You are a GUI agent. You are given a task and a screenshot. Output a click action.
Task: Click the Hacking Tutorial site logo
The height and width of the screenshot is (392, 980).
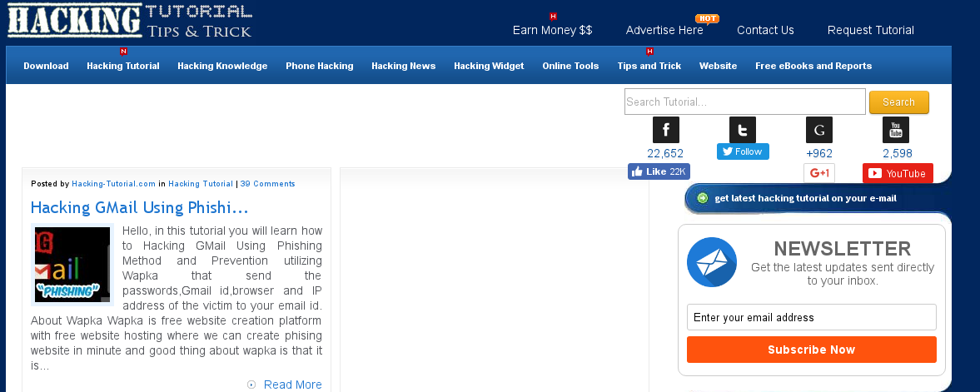point(129,21)
